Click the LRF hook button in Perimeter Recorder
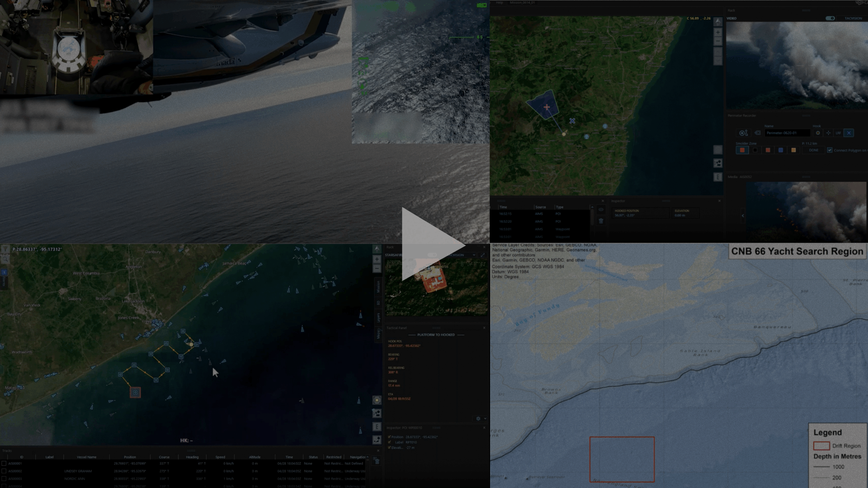 point(838,133)
